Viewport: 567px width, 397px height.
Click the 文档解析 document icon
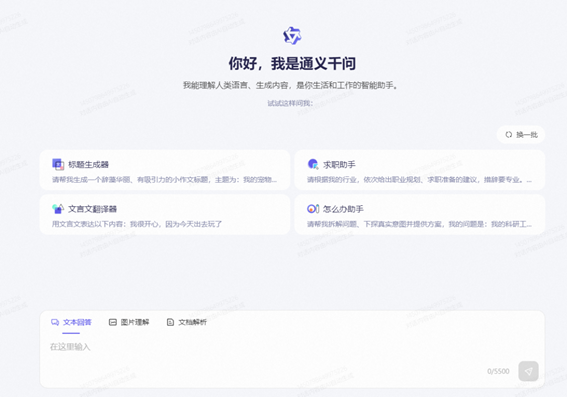[170, 322]
